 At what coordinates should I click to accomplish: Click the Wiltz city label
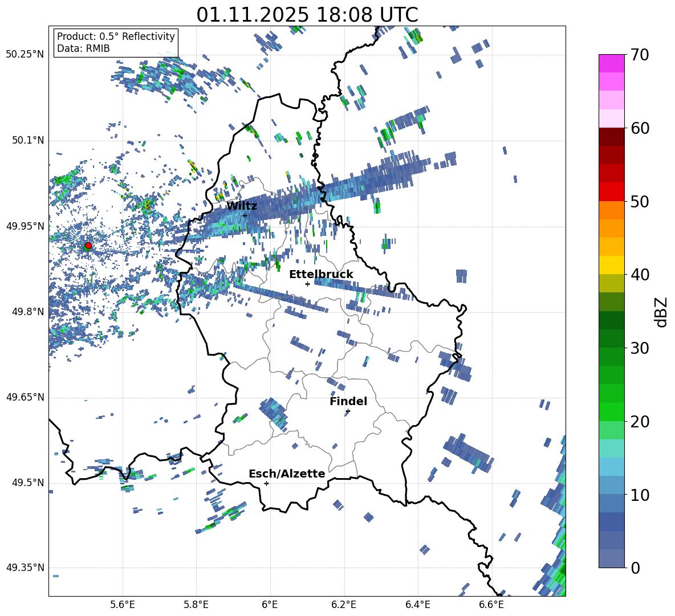(x=242, y=206)
